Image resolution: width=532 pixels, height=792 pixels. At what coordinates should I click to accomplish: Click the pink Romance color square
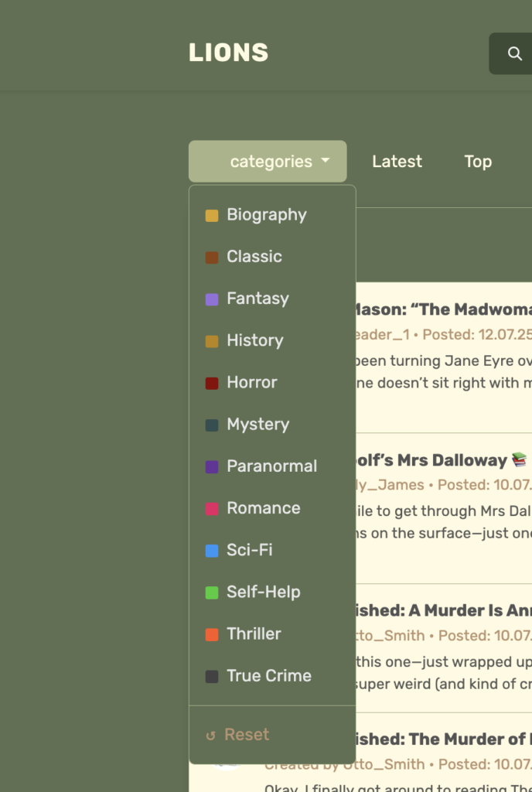tap(211, 509)
